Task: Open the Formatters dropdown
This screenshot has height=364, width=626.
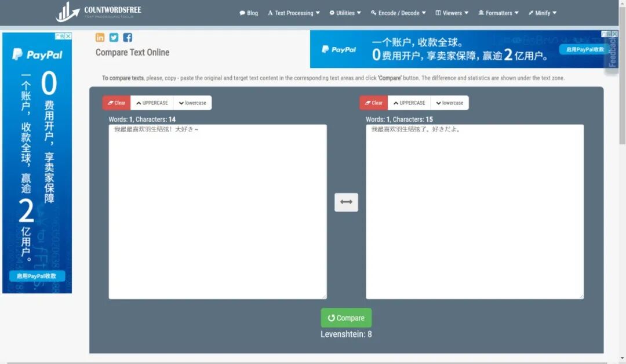Action: (x=498, y=12)
